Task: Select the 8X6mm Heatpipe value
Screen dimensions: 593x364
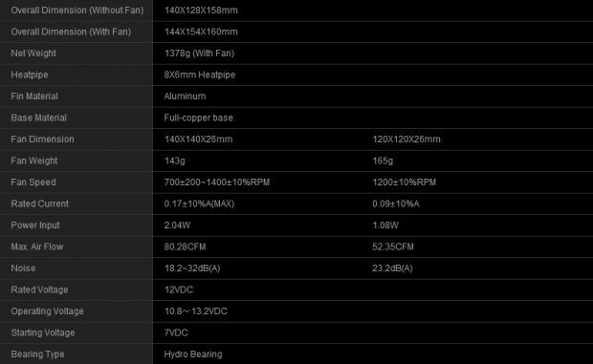Action: pyautogui.click(x=200, y=75)
